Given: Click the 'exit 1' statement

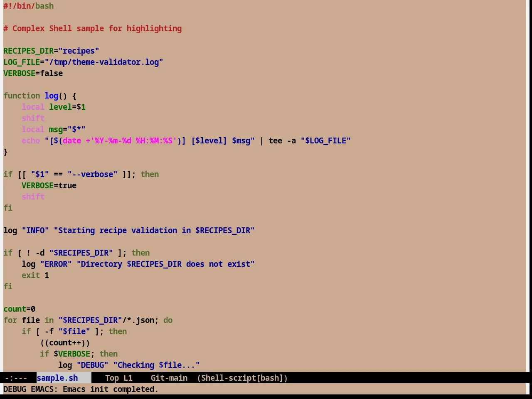Looking at the screenshot, I should 35,275.
